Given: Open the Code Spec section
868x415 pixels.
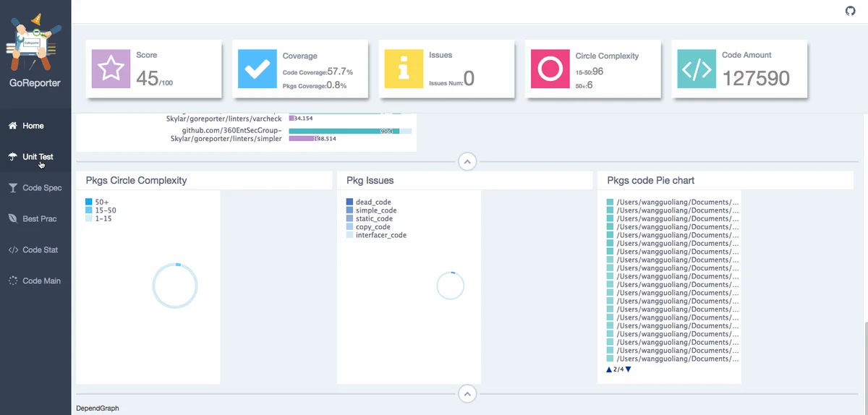Looking at the screenshot, I should point(35,188).
